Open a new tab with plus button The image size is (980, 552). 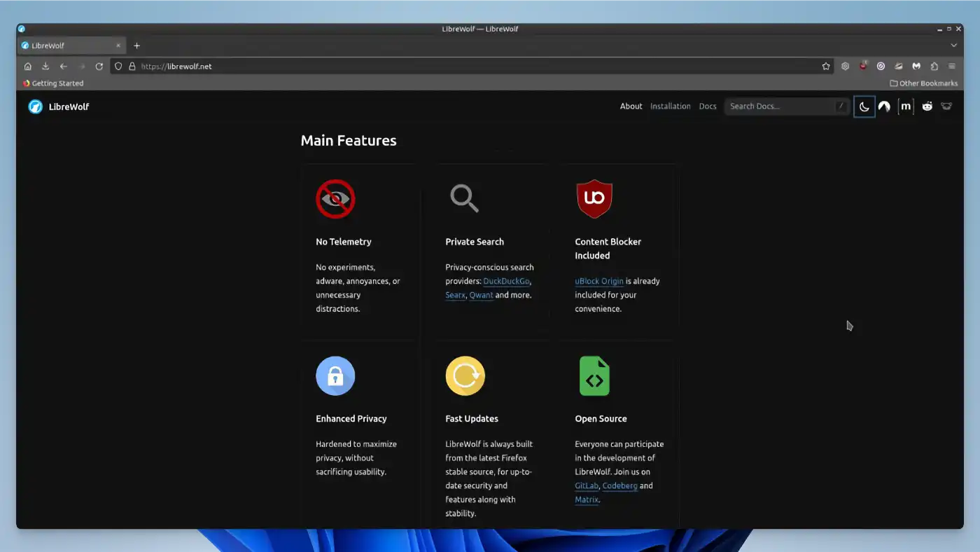[137, 46]
